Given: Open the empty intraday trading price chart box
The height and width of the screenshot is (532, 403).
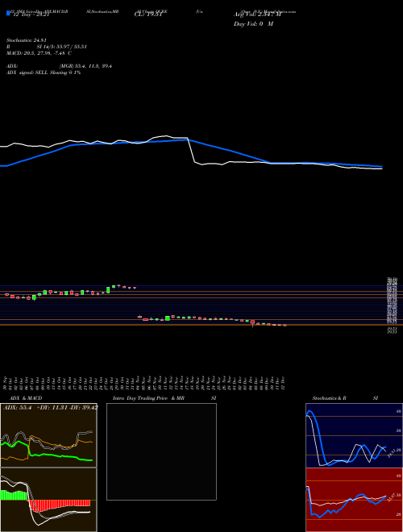Looking at the screenshot, I should coord(161,451).
